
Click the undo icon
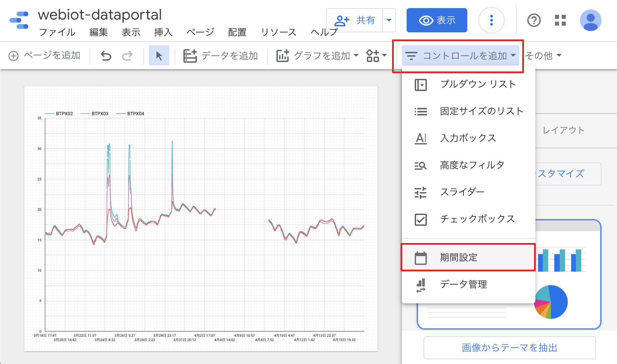(106, 56)
